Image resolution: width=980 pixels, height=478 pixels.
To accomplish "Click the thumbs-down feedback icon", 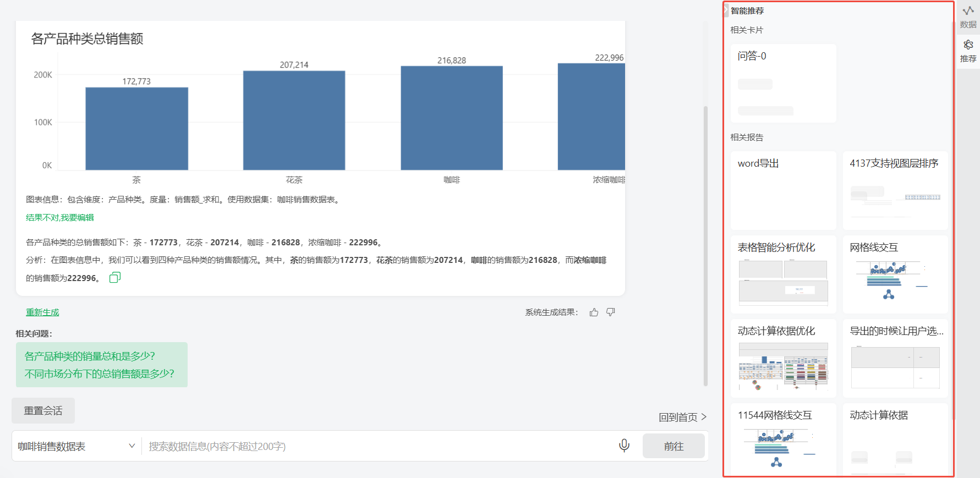I will pos(610,312).
